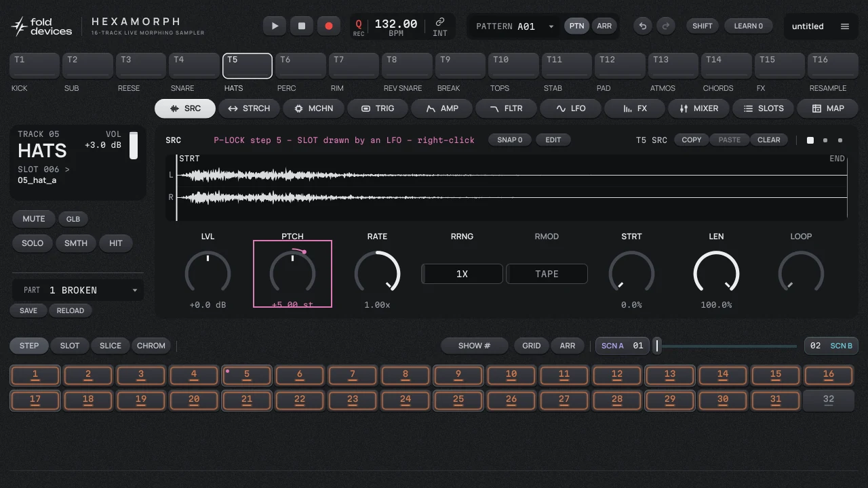Expand SLOT 006 sample chooser

click(x=43, y=169)
